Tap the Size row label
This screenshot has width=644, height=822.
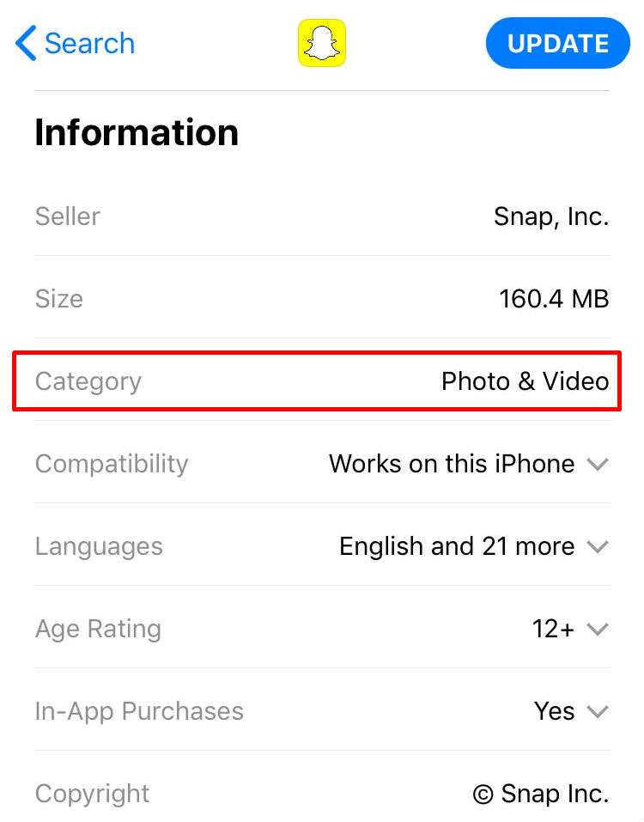[59, 299]
